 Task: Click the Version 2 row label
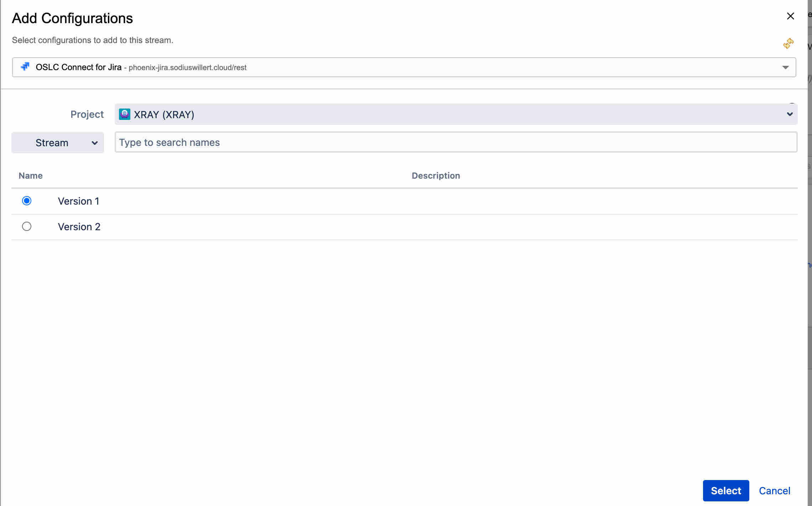(x=79, y=227)
